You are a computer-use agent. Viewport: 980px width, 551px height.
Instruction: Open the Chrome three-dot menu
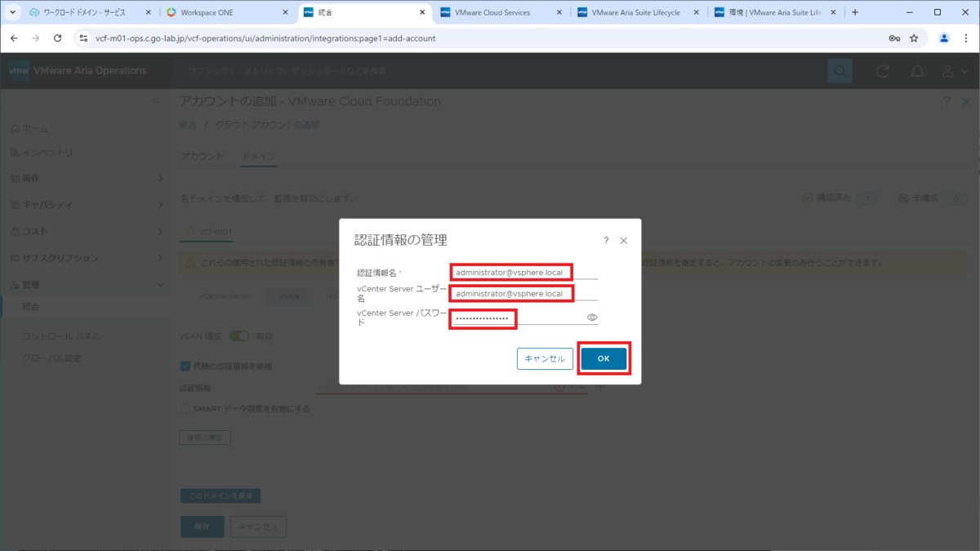(x=967, y=38)
